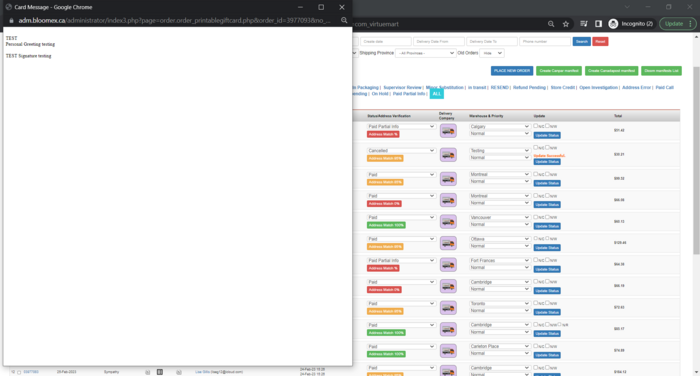Expand the Calgary warehouse dropdown
This screenshot has height=376, width=700.
coord(499,126)
